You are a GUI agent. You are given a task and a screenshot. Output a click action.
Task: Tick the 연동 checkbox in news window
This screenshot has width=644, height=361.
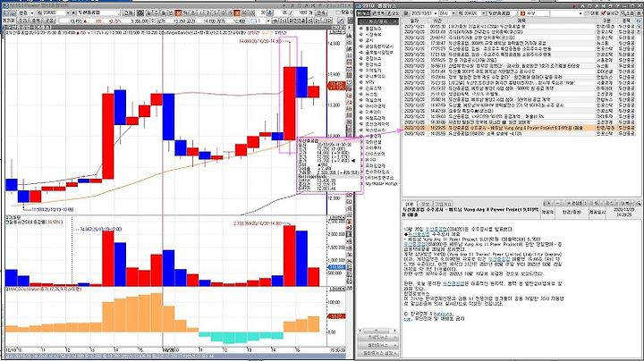587,13
